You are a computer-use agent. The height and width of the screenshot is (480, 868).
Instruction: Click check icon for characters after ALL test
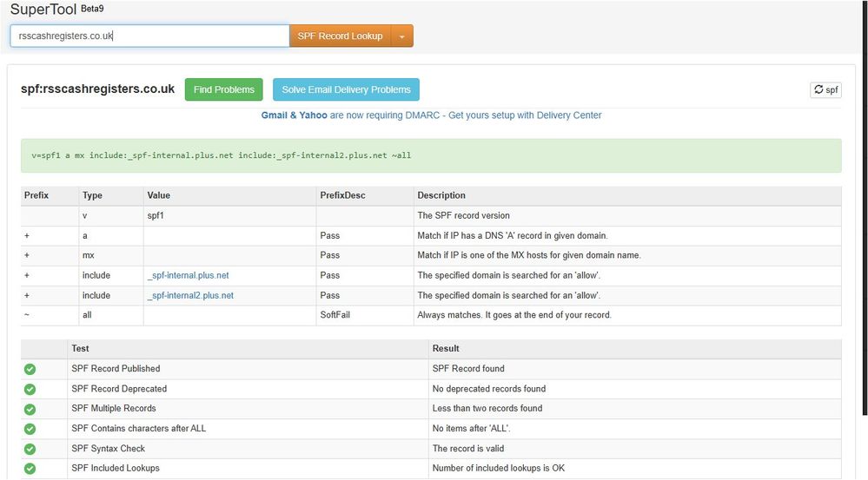[x=30, y=429]
